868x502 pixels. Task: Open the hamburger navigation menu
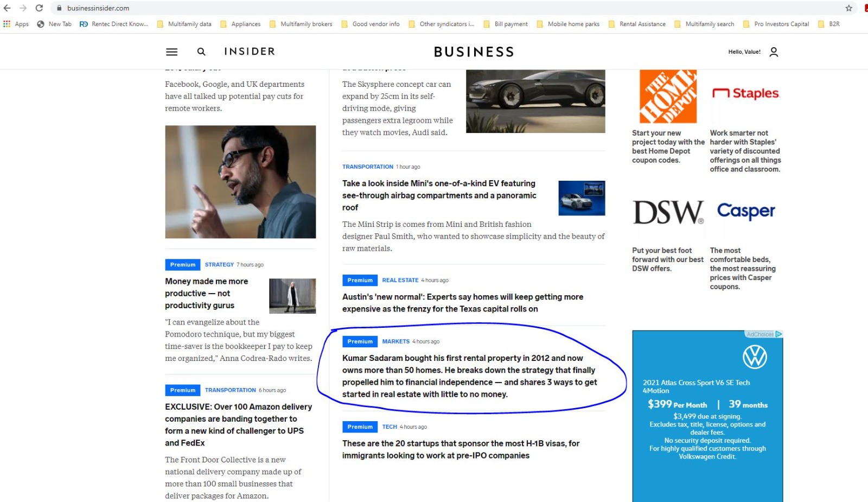coord(171,52)
